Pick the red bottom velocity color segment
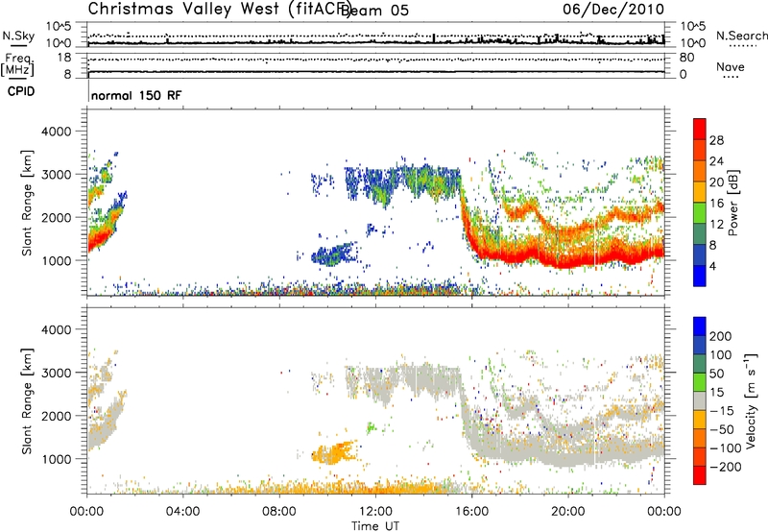The image size is (768, 532). tap(700, 475)
